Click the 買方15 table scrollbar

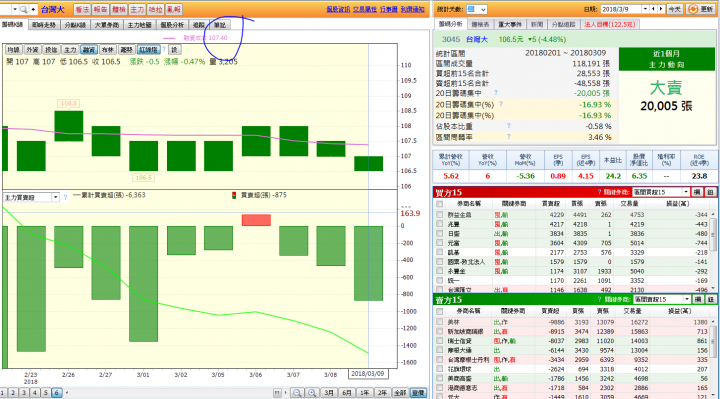pyautogui.click(x=713, y=251)
